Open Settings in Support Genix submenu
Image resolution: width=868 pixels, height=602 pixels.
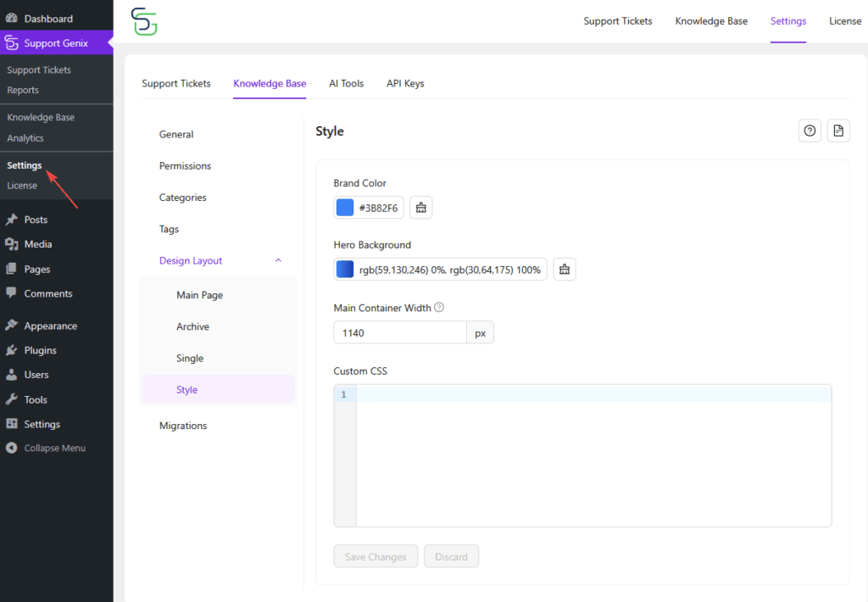[x=25, y=165]
